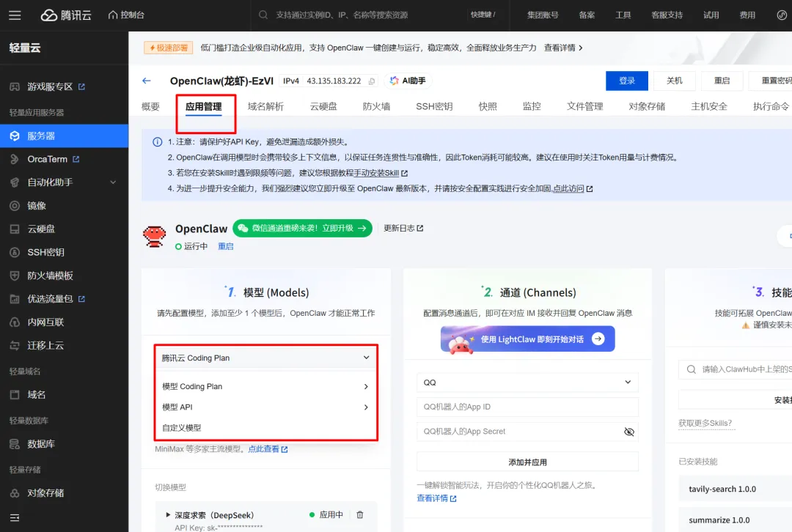Focus the QQ机器人的App ID field

coord(527,407)
